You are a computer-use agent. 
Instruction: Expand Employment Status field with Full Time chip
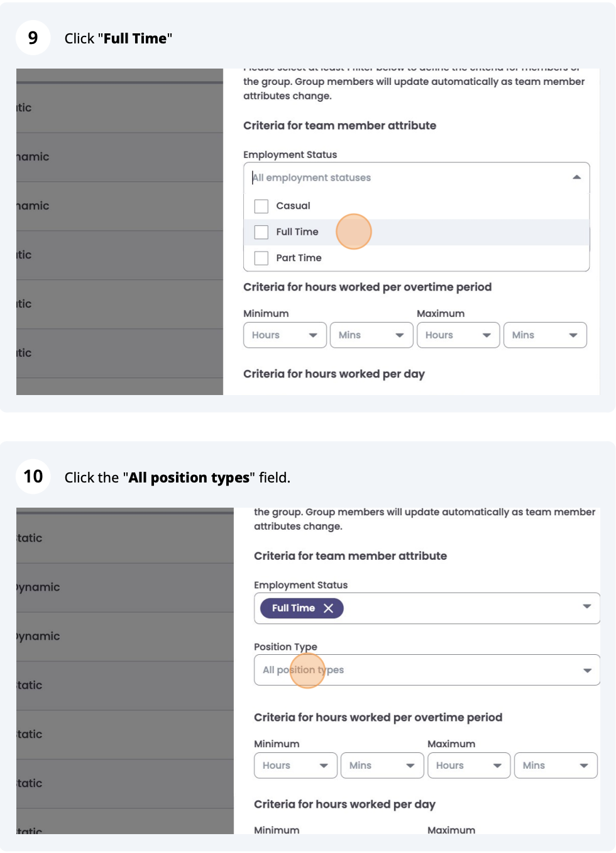[587, 607]
